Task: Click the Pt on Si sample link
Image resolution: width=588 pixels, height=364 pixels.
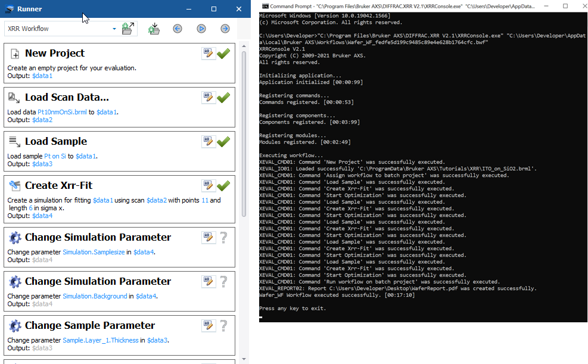Action: pos(55,156)
